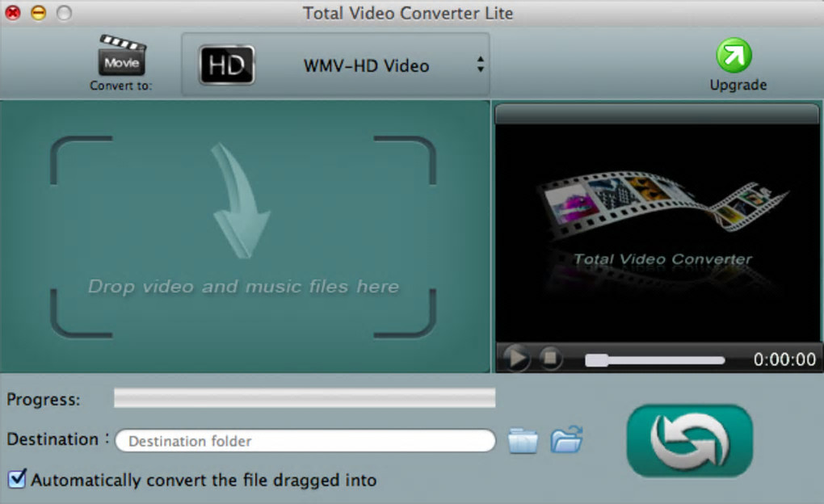Image resolution: width=824 pixels, height=504 pixels.
Task: Click the green Upgrade arrow icon
Action: [x=734, y=55]
